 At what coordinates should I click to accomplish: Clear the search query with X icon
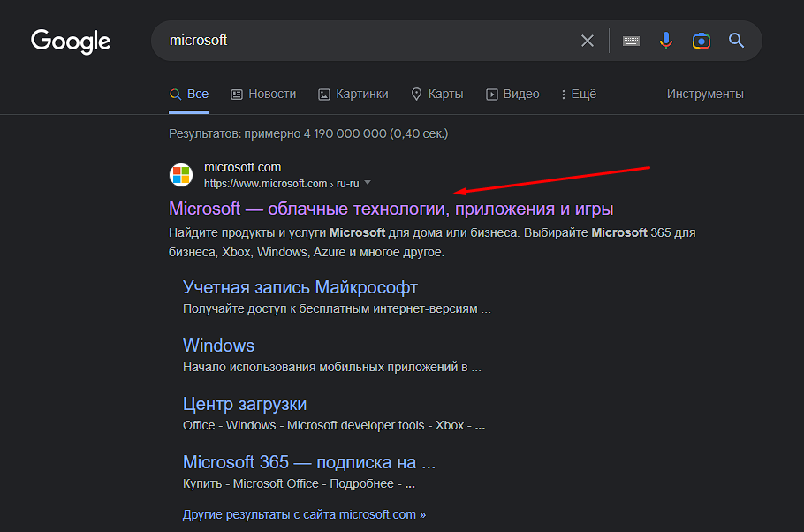click(588, 41)
